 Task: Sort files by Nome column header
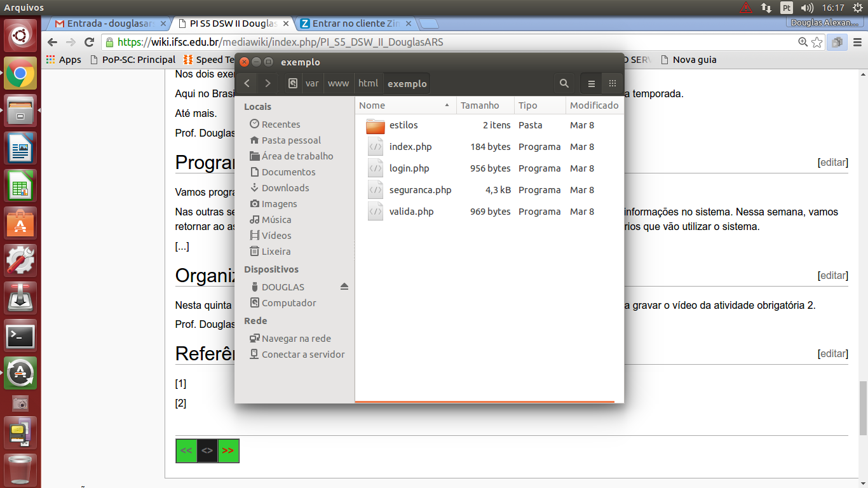tap(404, 105)
